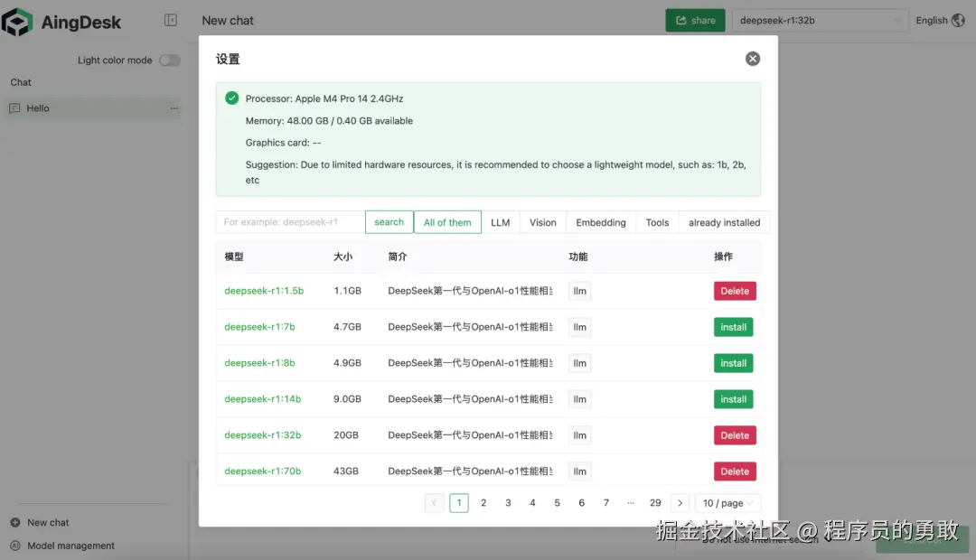The height and width of the screenshot is (560, 976).
Task: Open deepseek-r1:14b model link
Action: point(263,399)
